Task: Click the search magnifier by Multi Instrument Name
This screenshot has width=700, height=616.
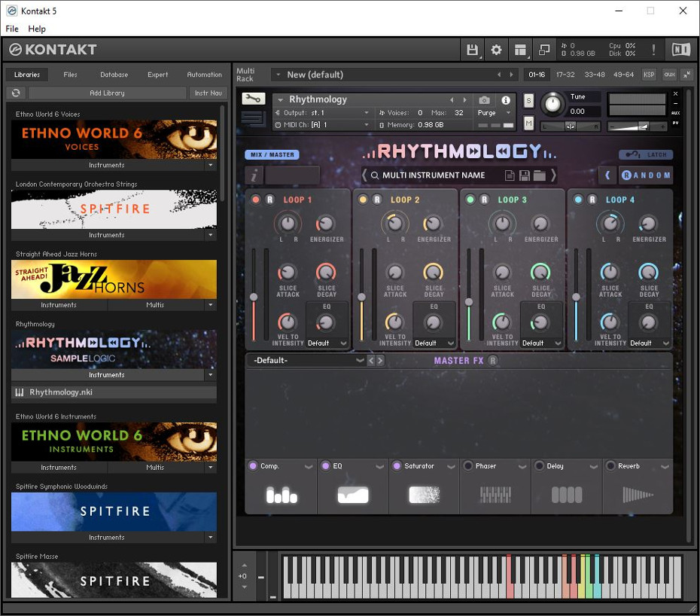Action: point(375,175)
